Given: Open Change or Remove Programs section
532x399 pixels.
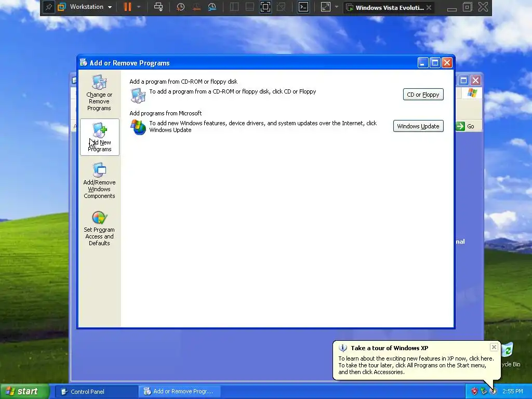Looking at the screenshot, I should tap(99, 93).
